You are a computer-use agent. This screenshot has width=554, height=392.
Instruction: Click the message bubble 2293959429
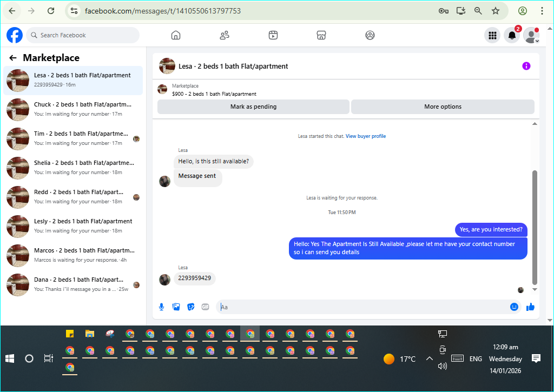[x=194, y=278]
